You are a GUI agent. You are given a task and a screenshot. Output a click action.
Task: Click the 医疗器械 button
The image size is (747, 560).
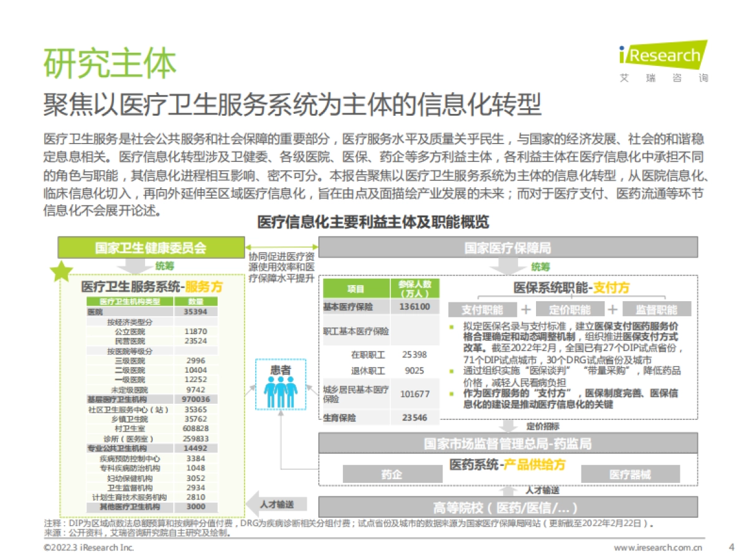pyautogui.click(x=629, y=474)
